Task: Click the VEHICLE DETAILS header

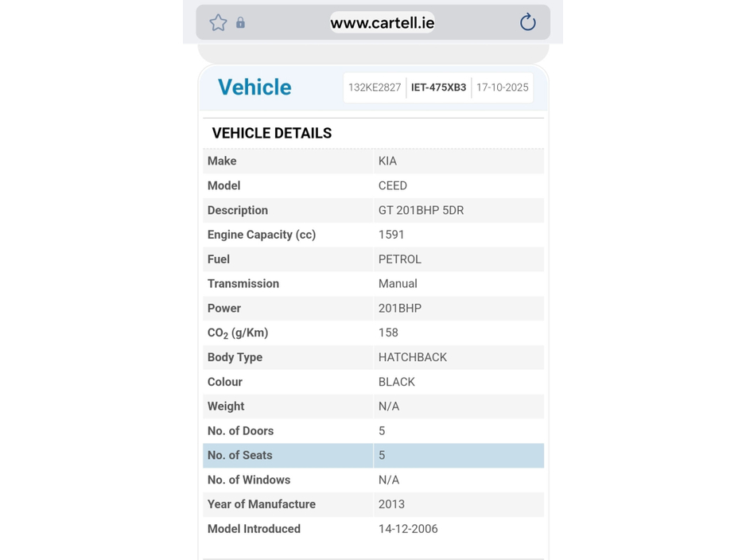Action: [272, 134]
